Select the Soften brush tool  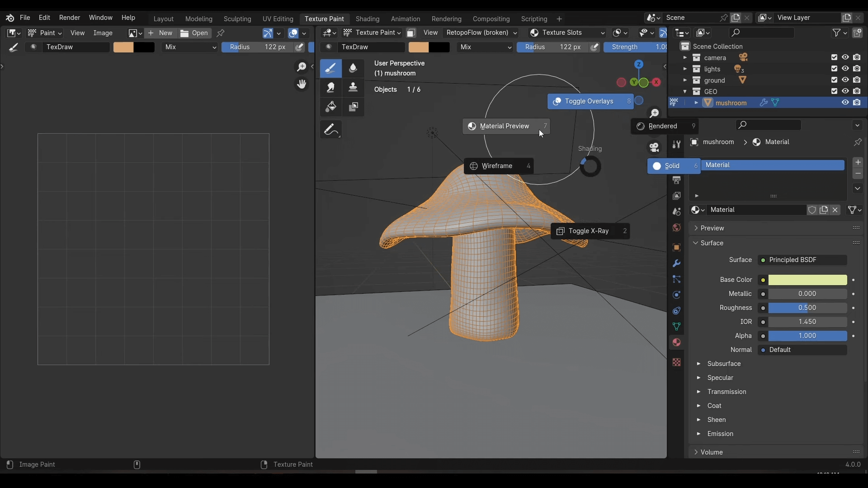point(354,68)
